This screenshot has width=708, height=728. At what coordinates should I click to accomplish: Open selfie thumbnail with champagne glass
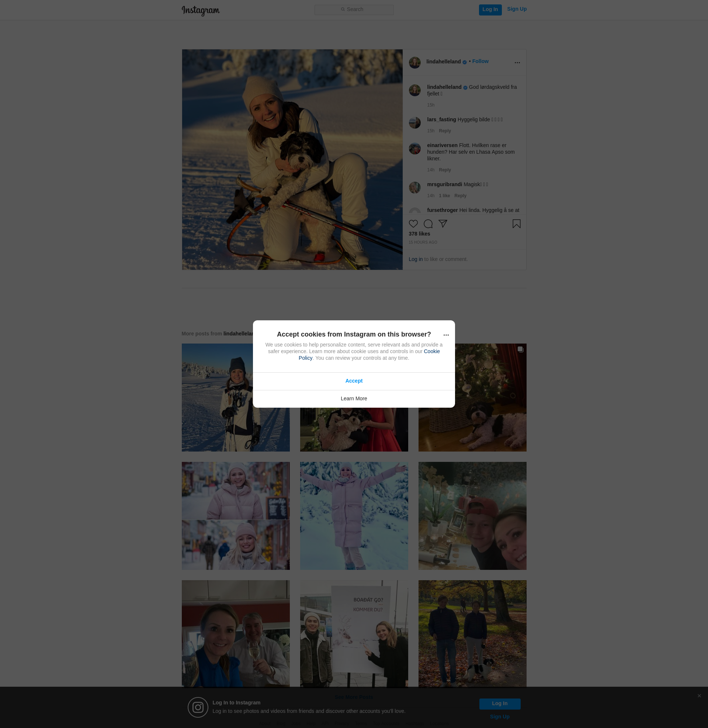click(x=235, y=634)
